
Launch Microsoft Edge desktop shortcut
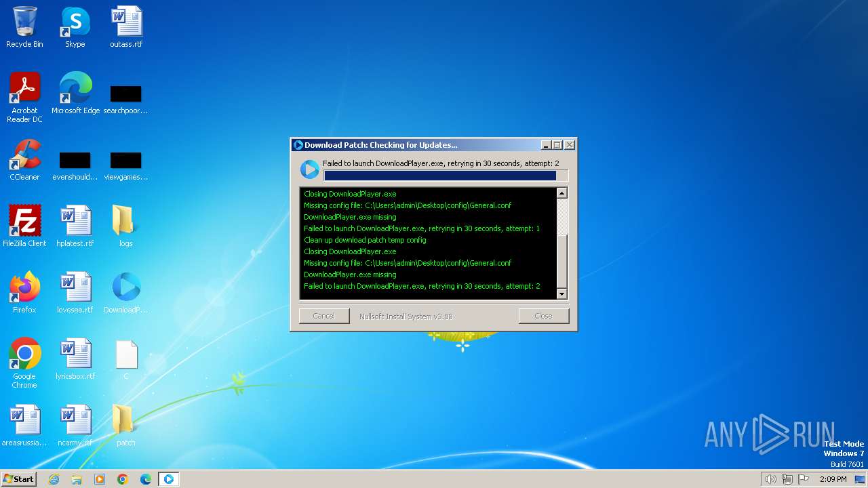(75, 94)
